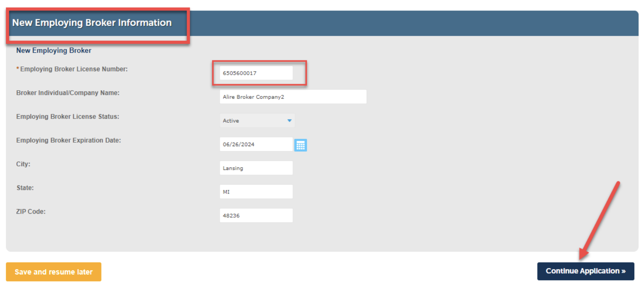Click the State label
The image size is (644, 290).
pyautogui.click(x=25, y=188)
